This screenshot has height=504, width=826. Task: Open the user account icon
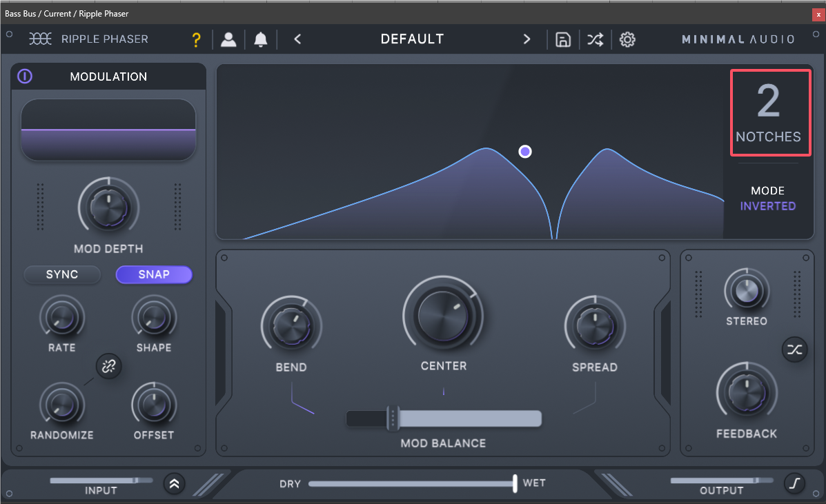[228, 40]
